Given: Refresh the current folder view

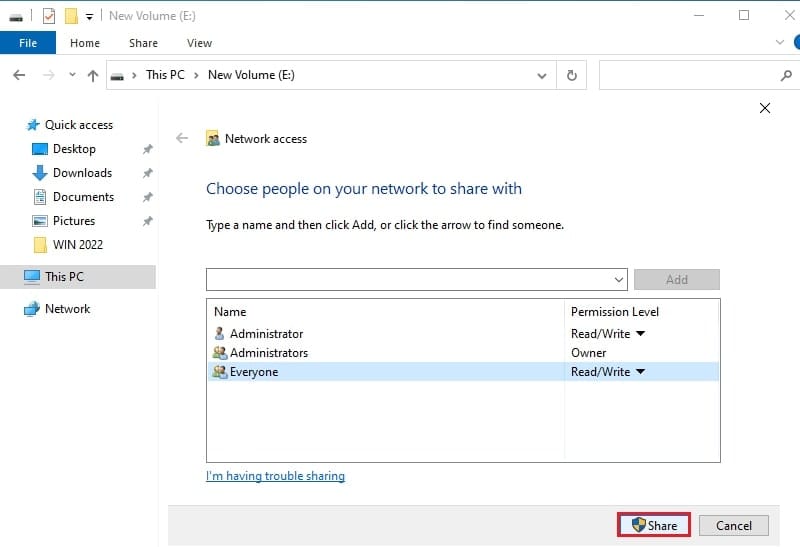Looking at the screenshot, I should (572, 75).
